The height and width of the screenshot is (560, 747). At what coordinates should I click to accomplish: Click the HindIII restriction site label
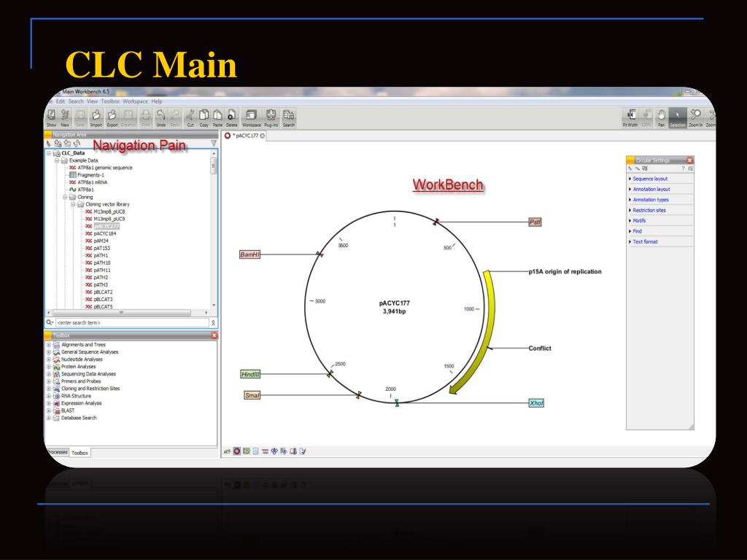click(x=250, y=374)
